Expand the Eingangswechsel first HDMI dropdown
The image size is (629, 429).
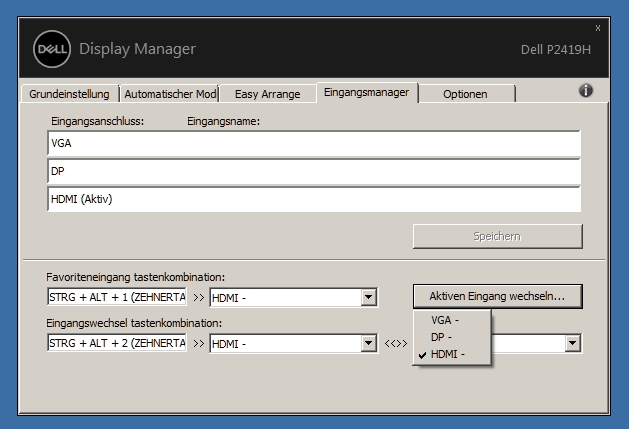pos(368,344)
